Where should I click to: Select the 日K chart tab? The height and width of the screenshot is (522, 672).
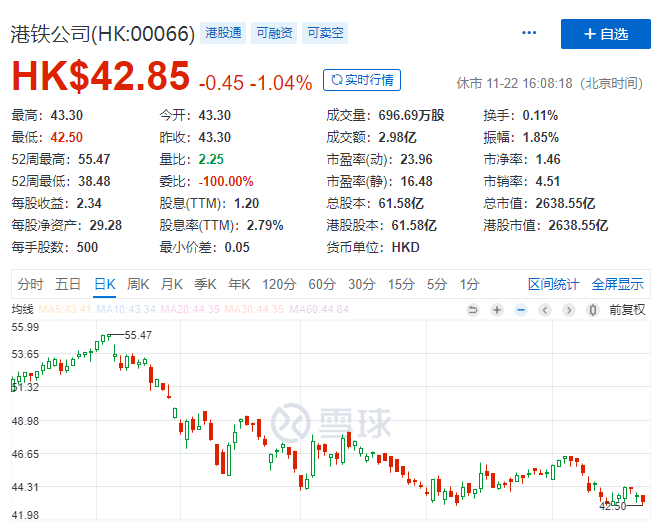pyautogui.click(x=105, y=284)
